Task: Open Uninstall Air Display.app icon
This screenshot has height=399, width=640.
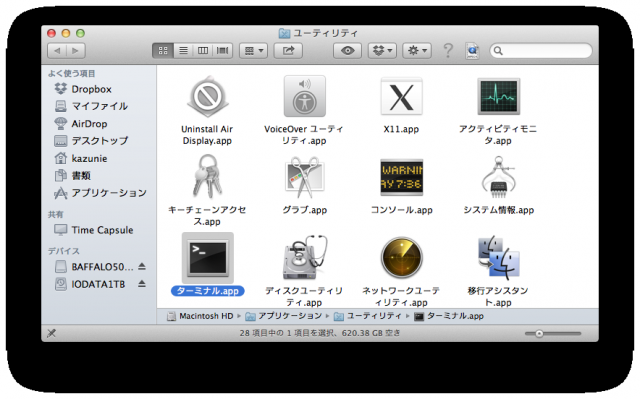Action: [x=207, y=96]
